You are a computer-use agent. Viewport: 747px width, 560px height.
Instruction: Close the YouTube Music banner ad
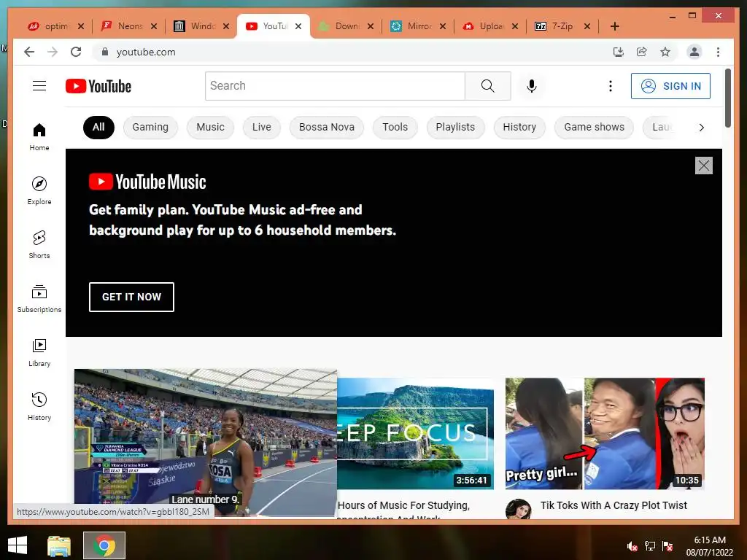coord(704,166)
